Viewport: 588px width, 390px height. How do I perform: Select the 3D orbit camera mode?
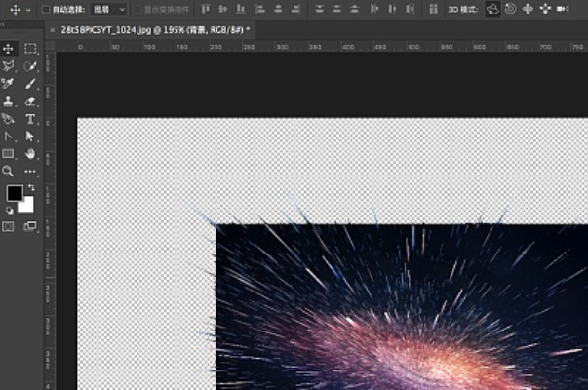(492, 9)
